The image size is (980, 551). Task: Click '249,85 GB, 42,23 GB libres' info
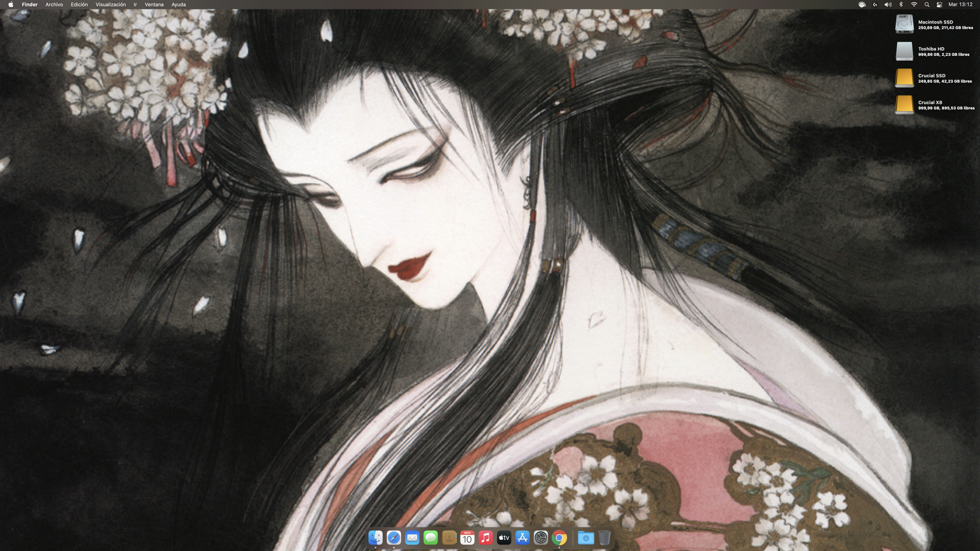point(945,81)
